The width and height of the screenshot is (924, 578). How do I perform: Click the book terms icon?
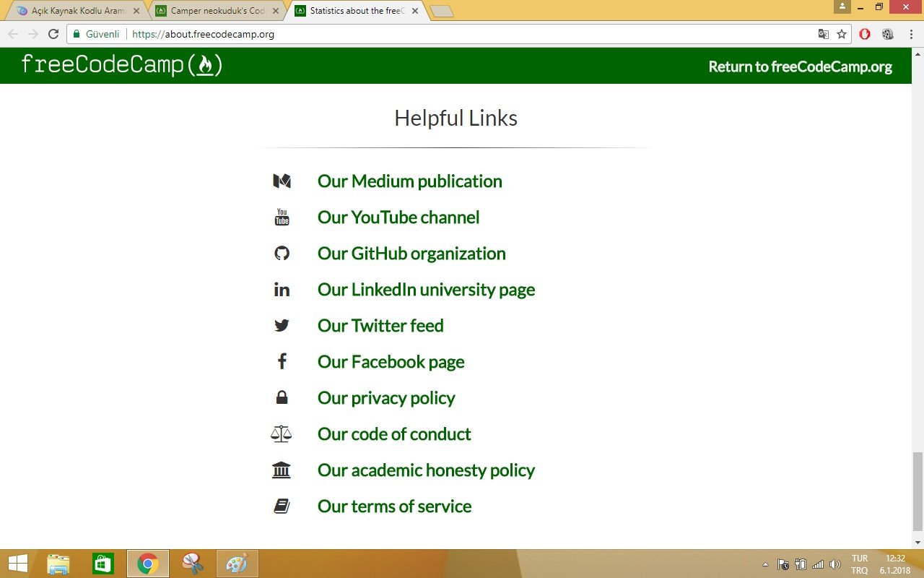282,506
